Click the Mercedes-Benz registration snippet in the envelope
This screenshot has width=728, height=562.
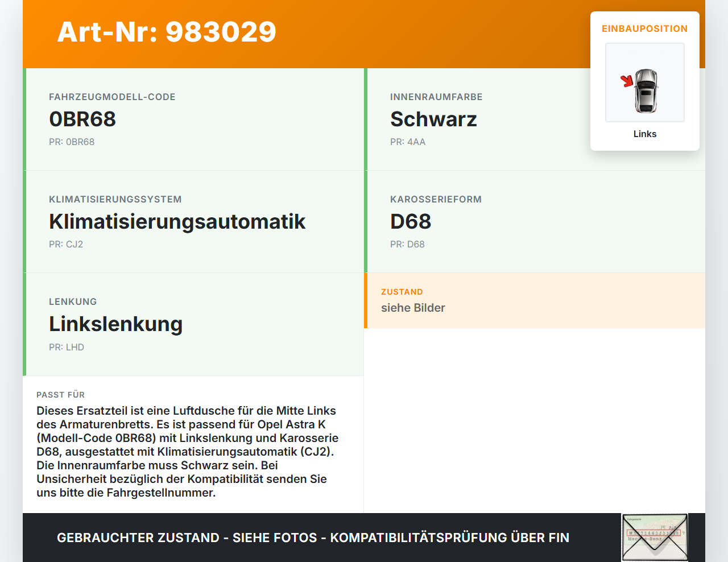tap(646, 539)
